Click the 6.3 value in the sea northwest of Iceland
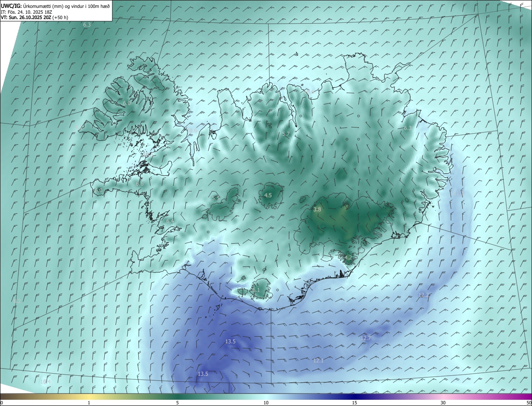 (86, 25)
